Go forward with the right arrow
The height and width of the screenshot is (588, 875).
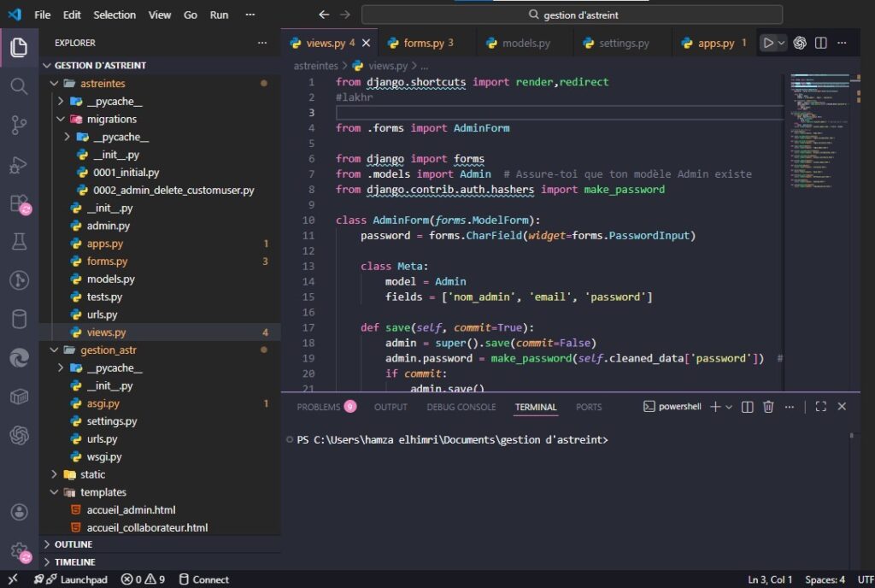click(x=345, y=15)
